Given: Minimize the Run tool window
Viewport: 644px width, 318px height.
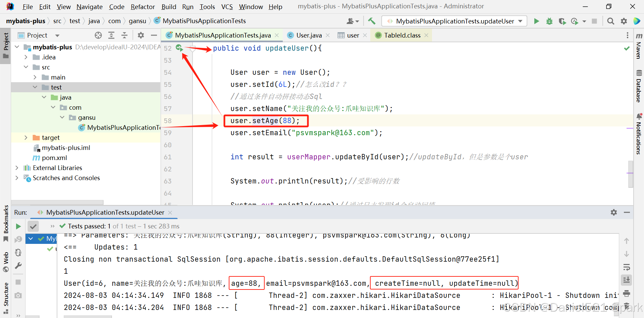Looking at the screenshot, I should point(627,212).
